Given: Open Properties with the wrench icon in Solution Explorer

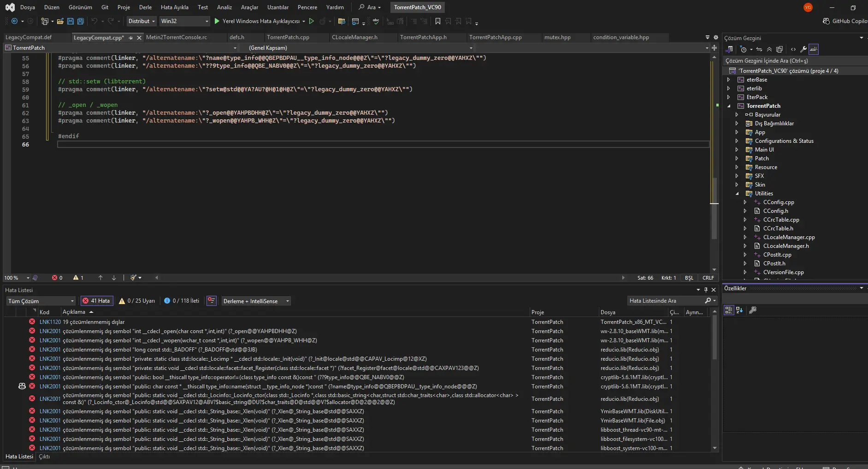Looking at the screenshot, I should pyautogui.click(x=803, y=49).
